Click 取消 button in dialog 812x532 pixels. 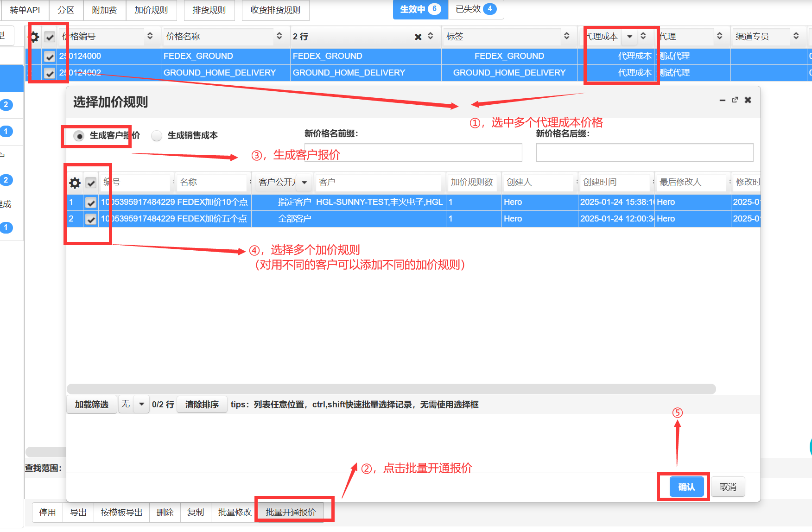point(728,487)
